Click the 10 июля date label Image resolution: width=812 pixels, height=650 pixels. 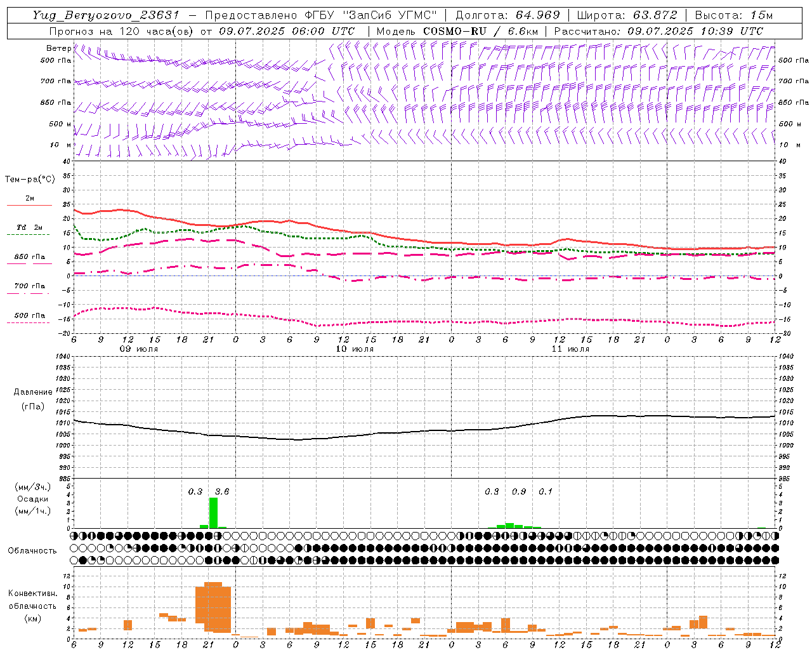point(355,349)
